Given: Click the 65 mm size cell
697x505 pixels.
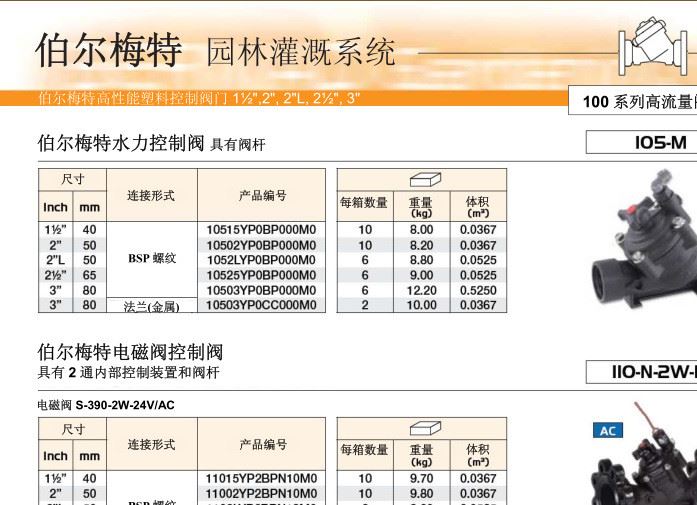Looking at the screenshot, I should [89, 275].
